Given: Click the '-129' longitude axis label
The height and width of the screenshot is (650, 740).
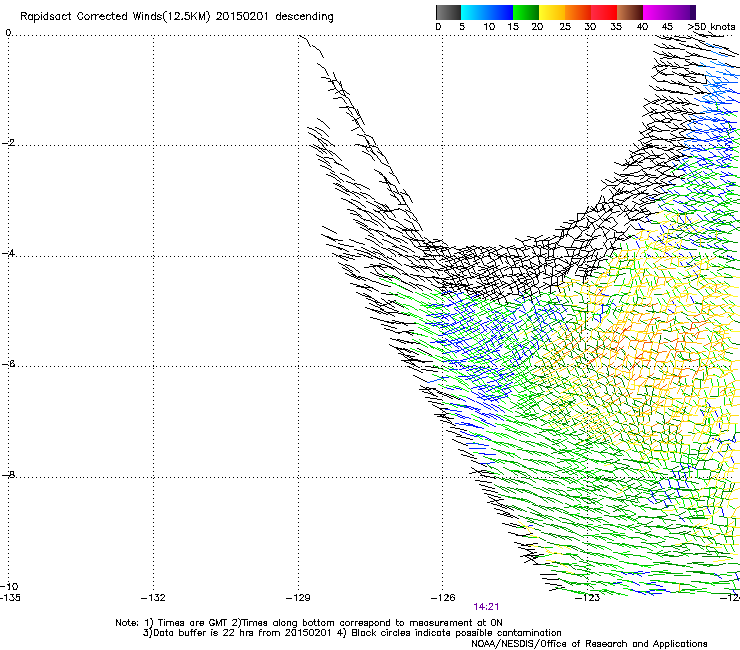Looking at the screenshot, I should [x=298, y=598].
